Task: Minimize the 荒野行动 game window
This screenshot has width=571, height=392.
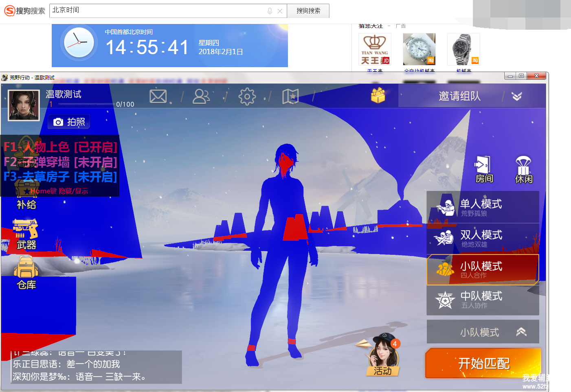Action: [510, 76]
